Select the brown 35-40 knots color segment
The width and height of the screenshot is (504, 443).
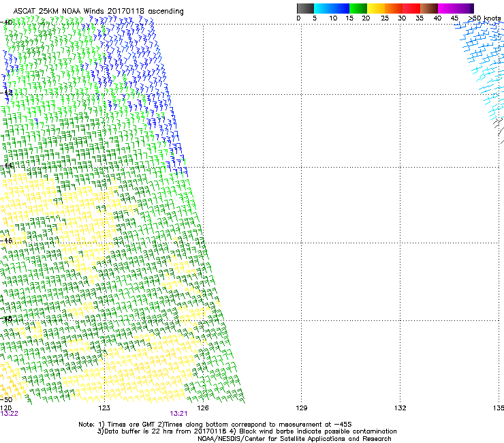tap(429, 8)
